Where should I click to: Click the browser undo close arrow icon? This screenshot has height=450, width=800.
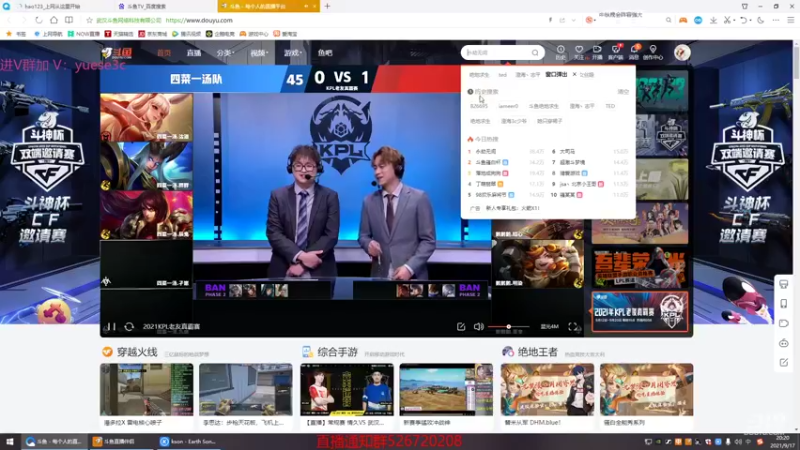tap(743, 20)
